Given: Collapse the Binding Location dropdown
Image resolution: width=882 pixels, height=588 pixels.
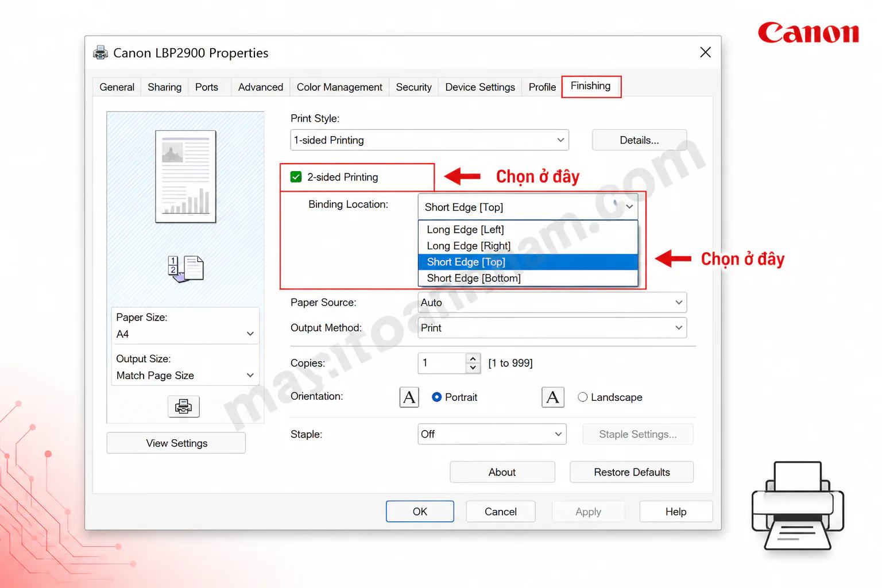Looking at the screenshot, I should point(528,207).
